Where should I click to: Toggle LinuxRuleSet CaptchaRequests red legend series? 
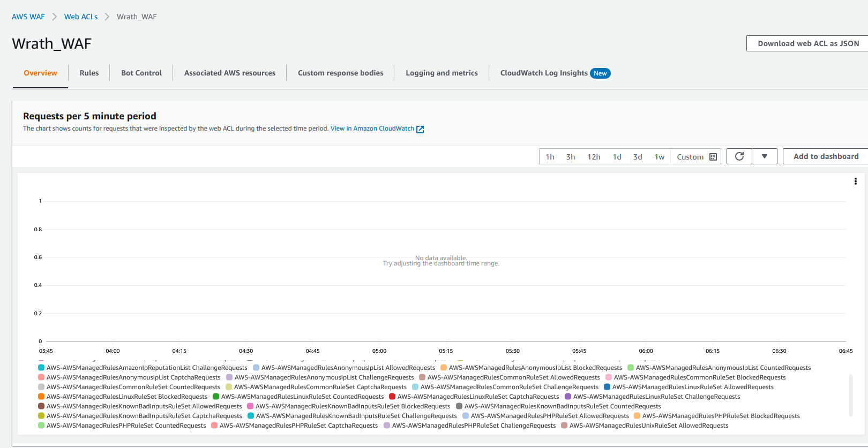tap(392, 397)
